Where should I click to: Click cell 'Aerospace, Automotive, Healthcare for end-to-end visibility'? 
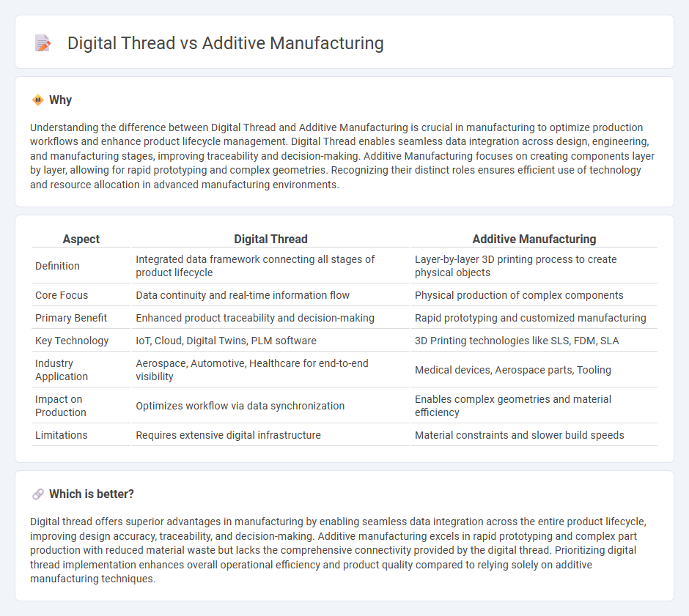tap(270, 370)
